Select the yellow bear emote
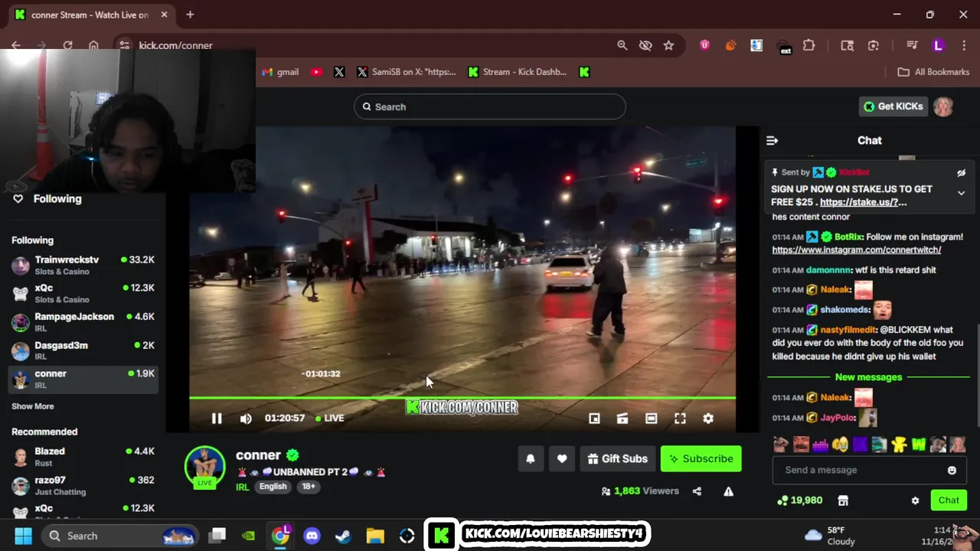This screenshot has width=980, height=551. point(900,444)
